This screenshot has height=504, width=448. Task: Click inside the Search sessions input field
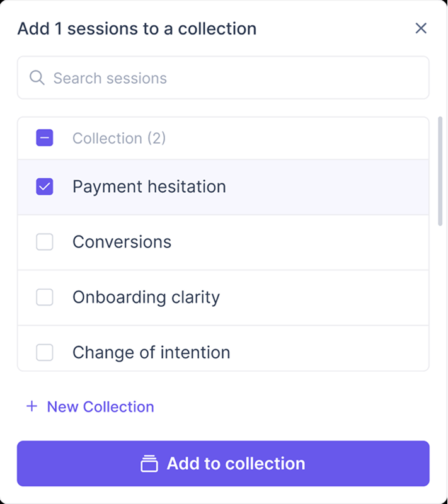click(189, 77)
